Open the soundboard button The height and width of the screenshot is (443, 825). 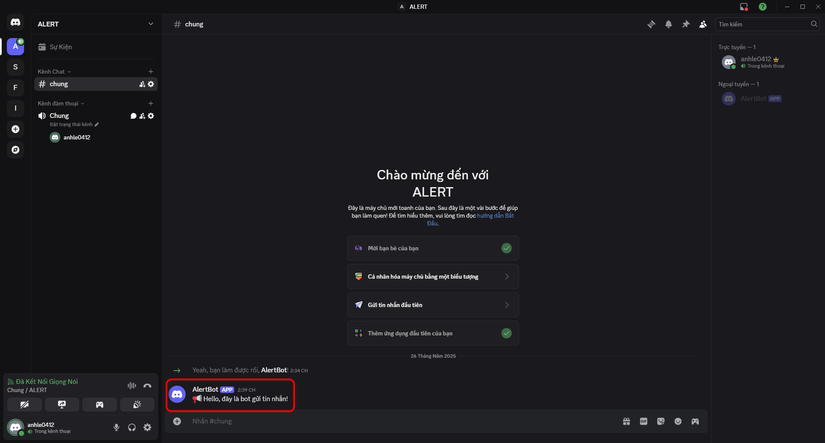coord(137,405)
